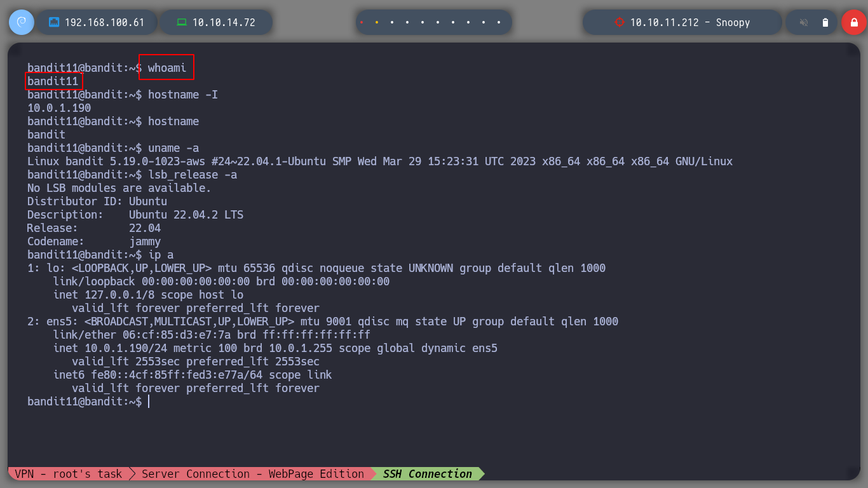Open Server Connection - WebPage Edition tab
The height and width of the screenshot is (488, 868).
(253, 474)
